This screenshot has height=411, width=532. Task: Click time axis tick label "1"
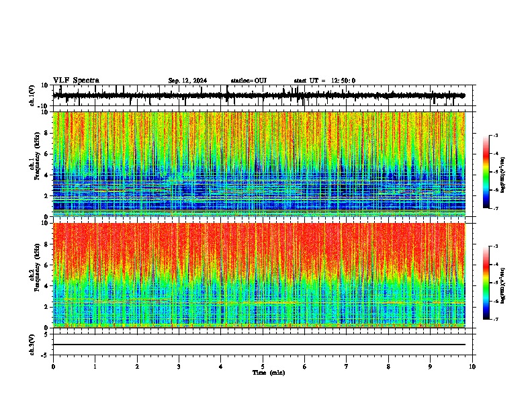tap(95, 367)
